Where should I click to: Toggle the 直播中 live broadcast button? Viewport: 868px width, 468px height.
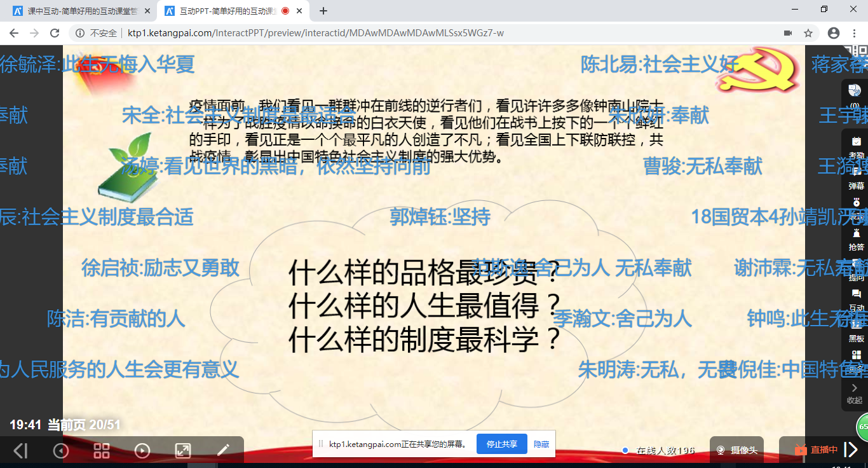click(x=817, y=450)
